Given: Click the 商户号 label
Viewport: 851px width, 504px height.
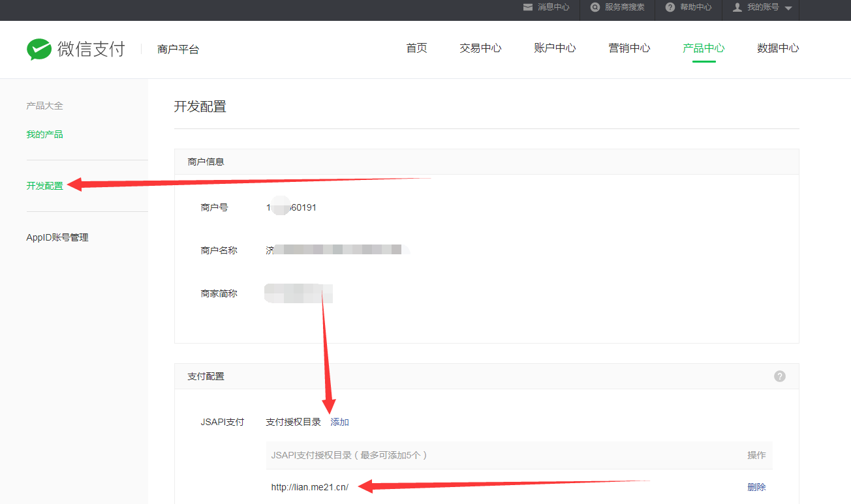Looking at the screenshot, I should point(215,207).
